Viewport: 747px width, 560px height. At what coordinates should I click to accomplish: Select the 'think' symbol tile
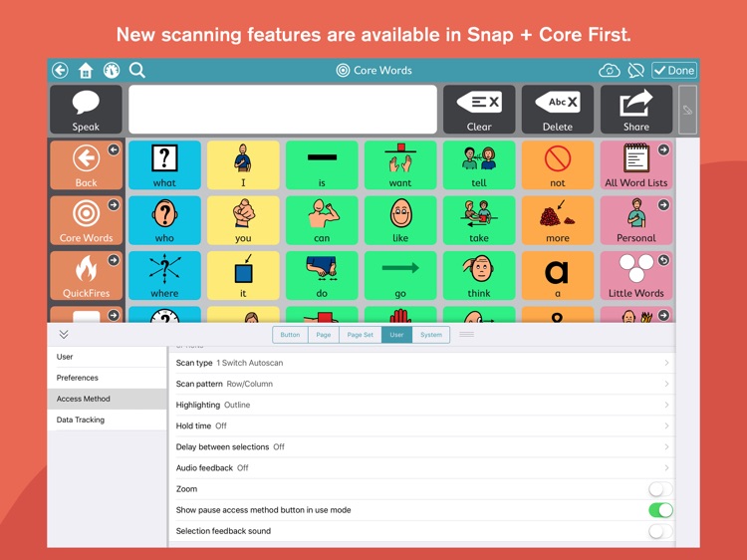[x=479, y=276]
